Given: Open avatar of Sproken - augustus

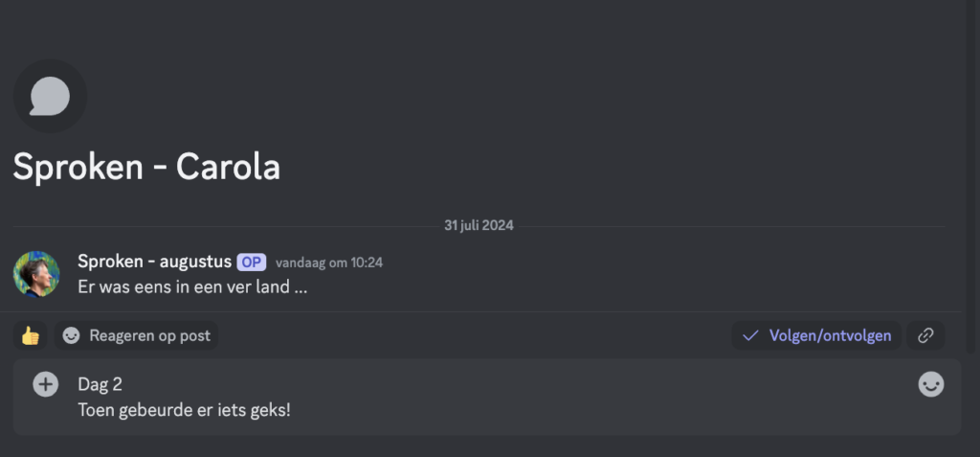Looking at the screenshot, I should [36, 274].
